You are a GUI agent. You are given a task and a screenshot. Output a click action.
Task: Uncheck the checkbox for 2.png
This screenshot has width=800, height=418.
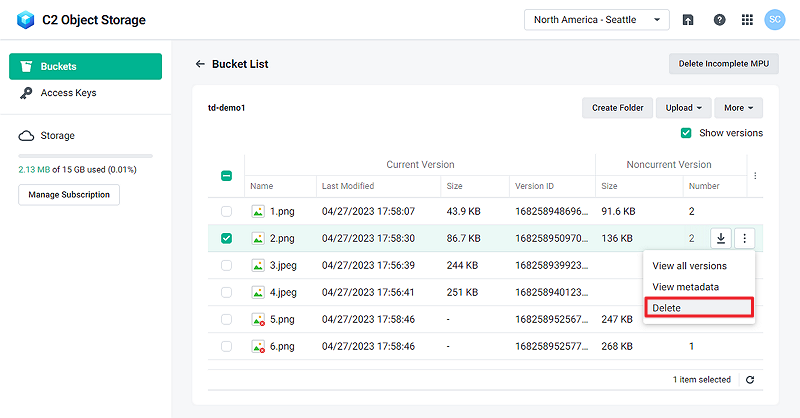click(x=227, y=238)
